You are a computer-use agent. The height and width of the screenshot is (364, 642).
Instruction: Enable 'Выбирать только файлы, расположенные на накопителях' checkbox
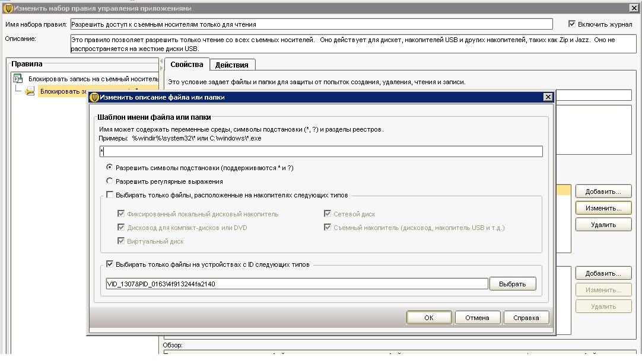pos(110,194)
